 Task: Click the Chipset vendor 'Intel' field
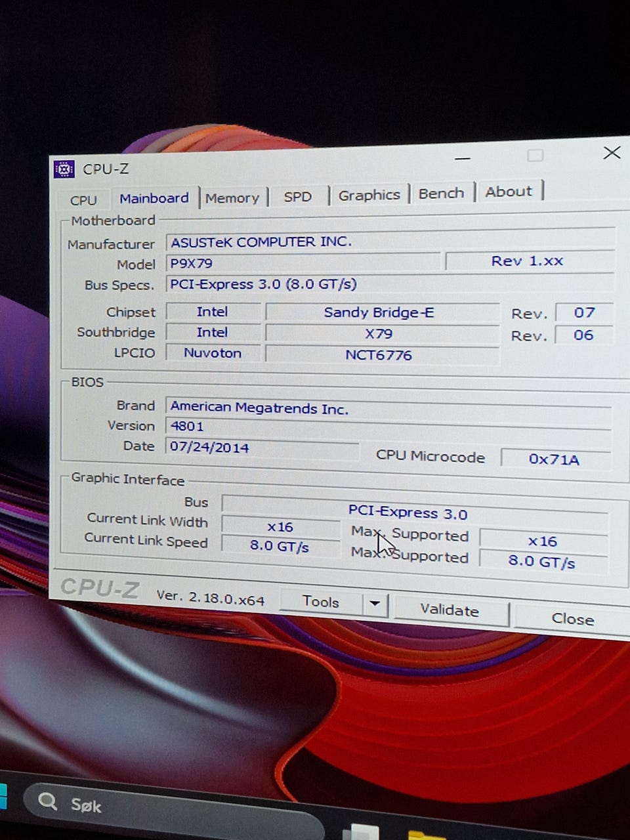(213, 312)
